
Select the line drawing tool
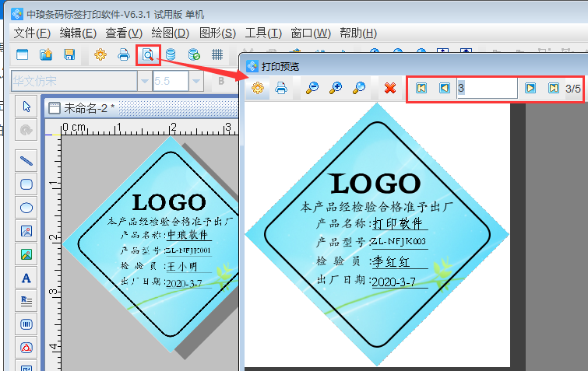click(x=26, y=162)
